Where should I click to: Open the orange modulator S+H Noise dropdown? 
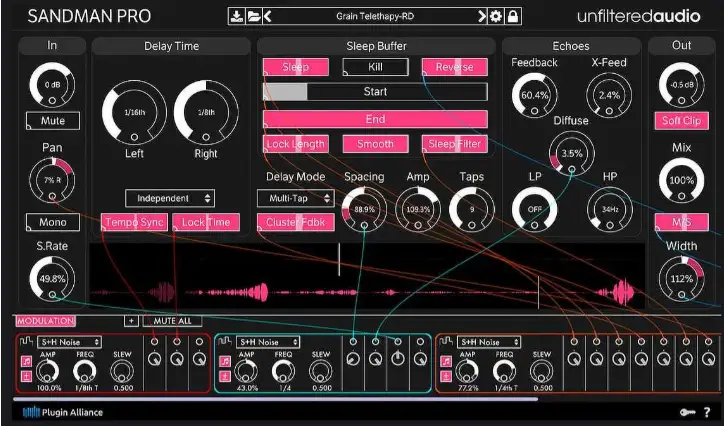(489, 342)
